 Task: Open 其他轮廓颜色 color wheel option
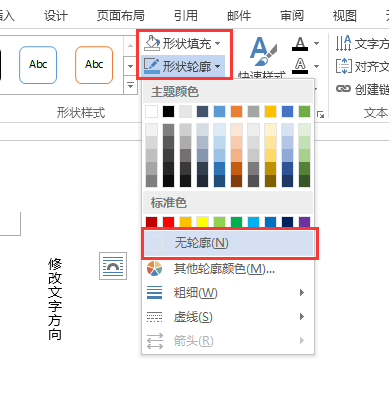228,269
